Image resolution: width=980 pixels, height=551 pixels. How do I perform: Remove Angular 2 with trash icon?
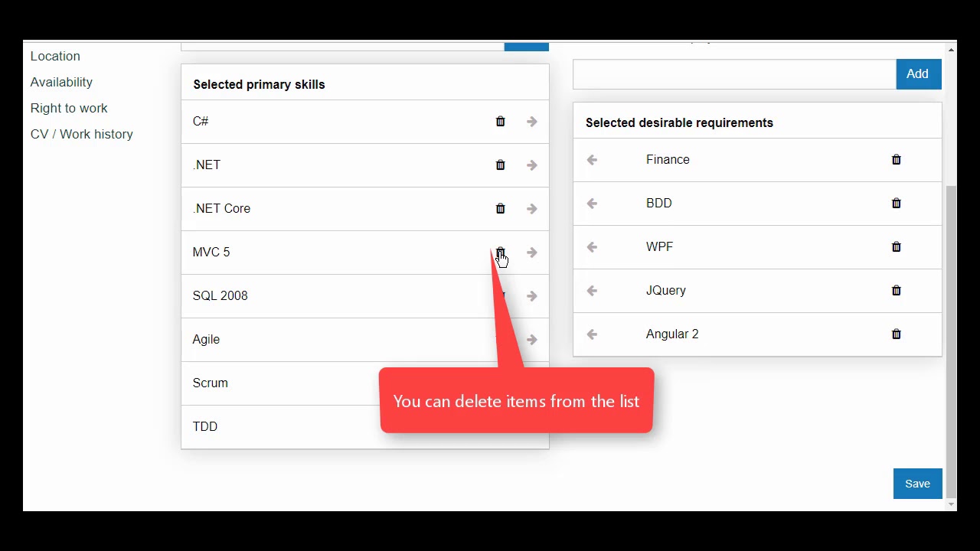(897, 334)
